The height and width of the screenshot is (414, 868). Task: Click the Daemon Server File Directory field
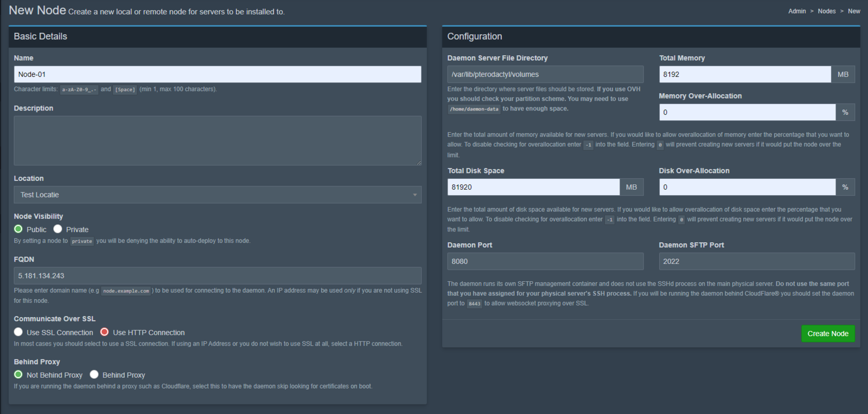[x=545, y=75]
